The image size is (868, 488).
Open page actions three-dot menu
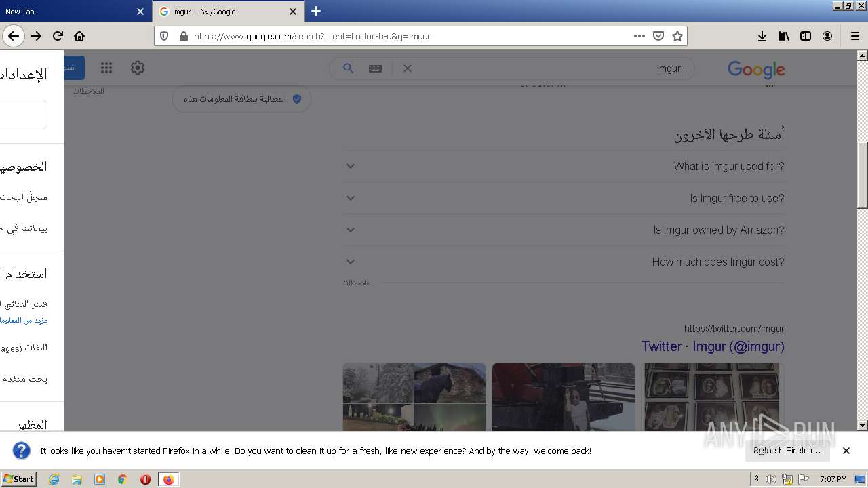(x=639, y=36)
